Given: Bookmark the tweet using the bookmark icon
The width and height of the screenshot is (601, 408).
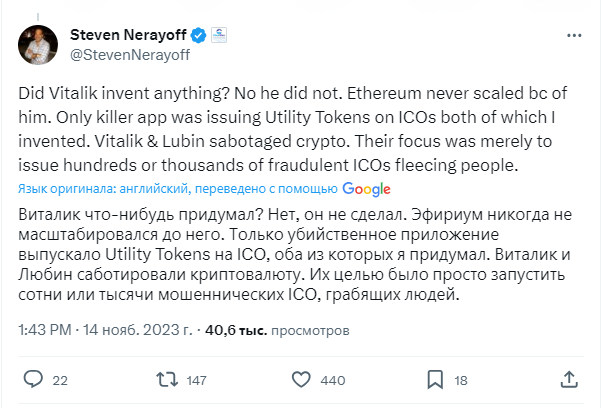Looking at the screenshot, I should click(x=432, y=380).
